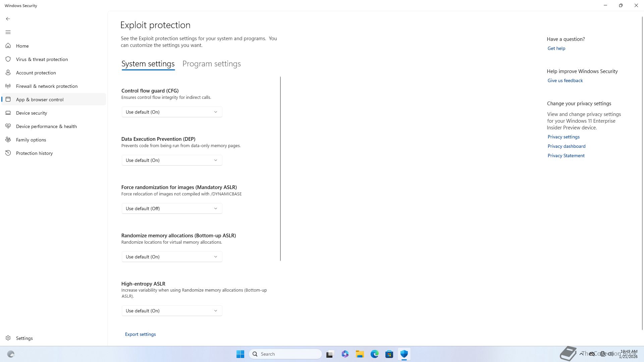
Task: Open the Settings gear in sidebar
Action: (x=8, y=338)
